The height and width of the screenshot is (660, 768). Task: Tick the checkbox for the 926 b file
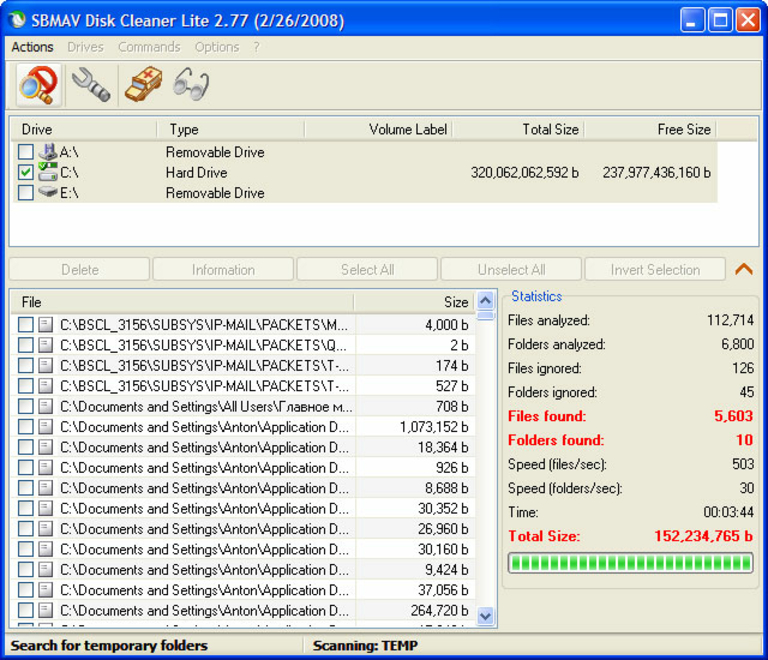tap(25, 468)
